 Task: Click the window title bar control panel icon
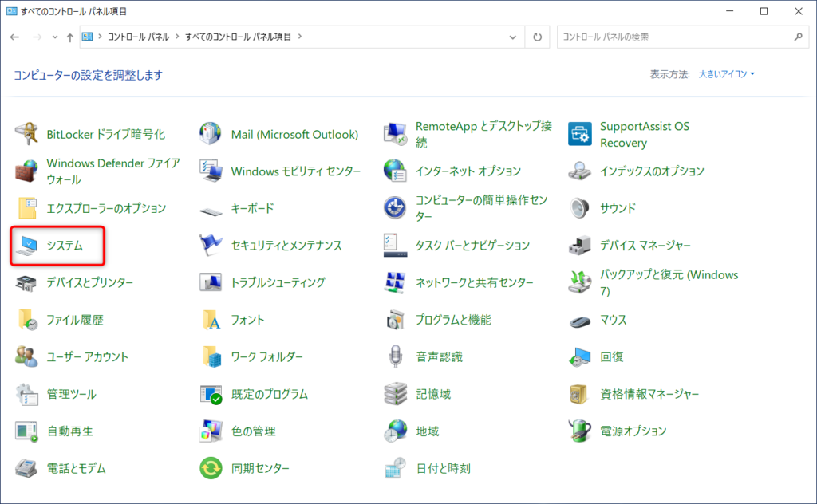coord(11,11)
